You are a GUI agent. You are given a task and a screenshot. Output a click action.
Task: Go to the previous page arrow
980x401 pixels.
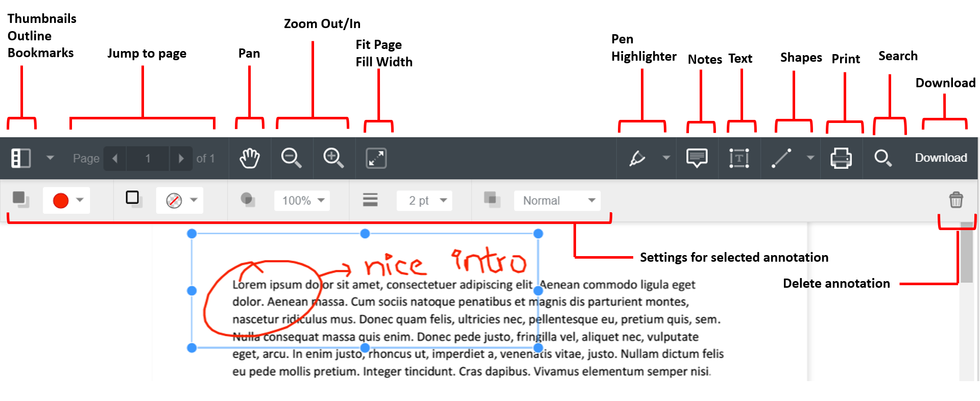(115, 158)
